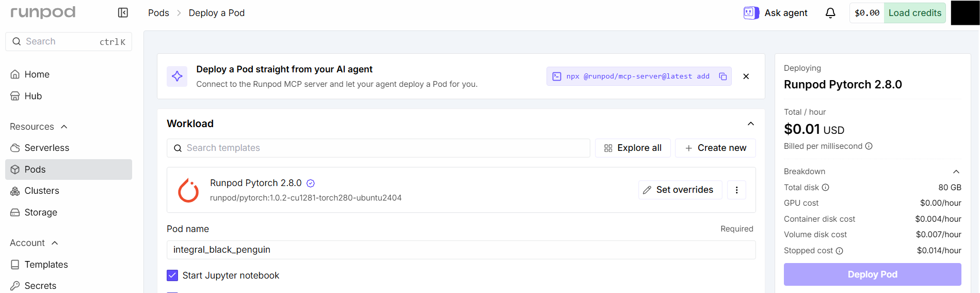The width and height of the screenshot is (980, 293).
Task: Click Set overrides button
Action: coord(680,190)
